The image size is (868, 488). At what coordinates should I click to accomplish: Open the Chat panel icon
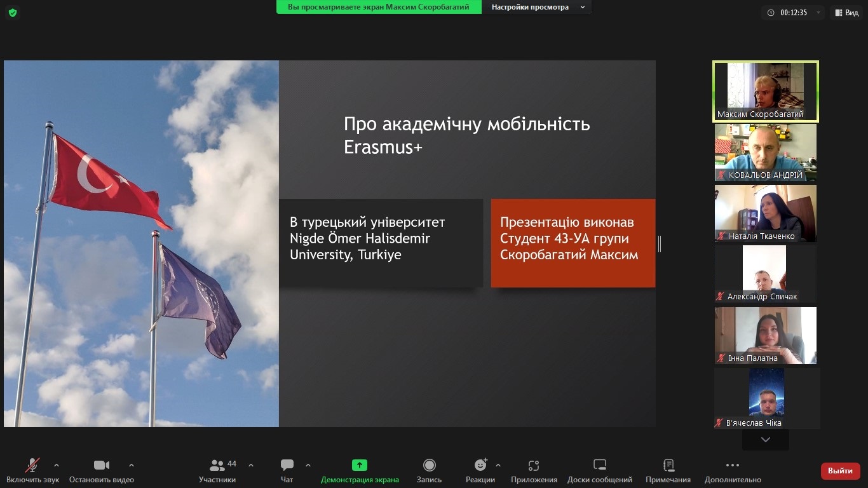click(x=287, y=465)
